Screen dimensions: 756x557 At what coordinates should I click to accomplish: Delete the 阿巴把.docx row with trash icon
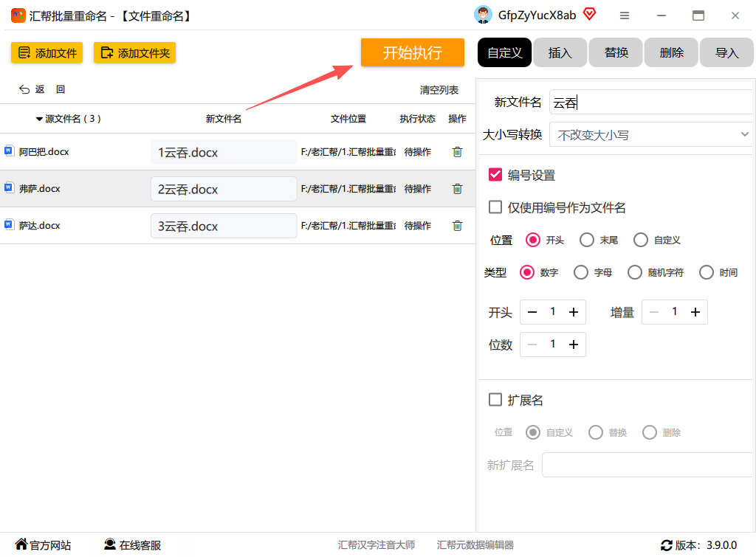(x=457, y=152)
